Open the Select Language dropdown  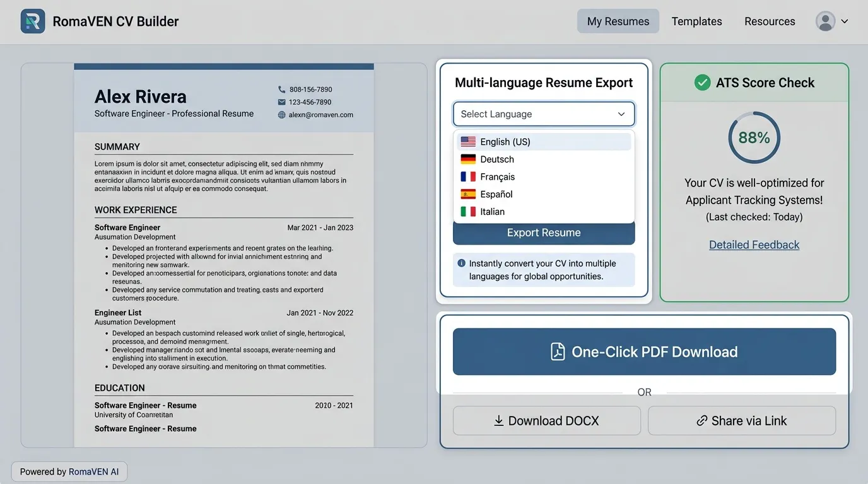point(544,114)
